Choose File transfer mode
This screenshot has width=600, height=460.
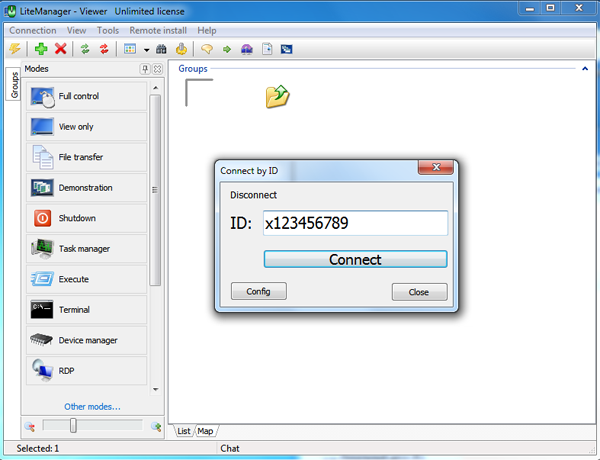click(88, 157)
